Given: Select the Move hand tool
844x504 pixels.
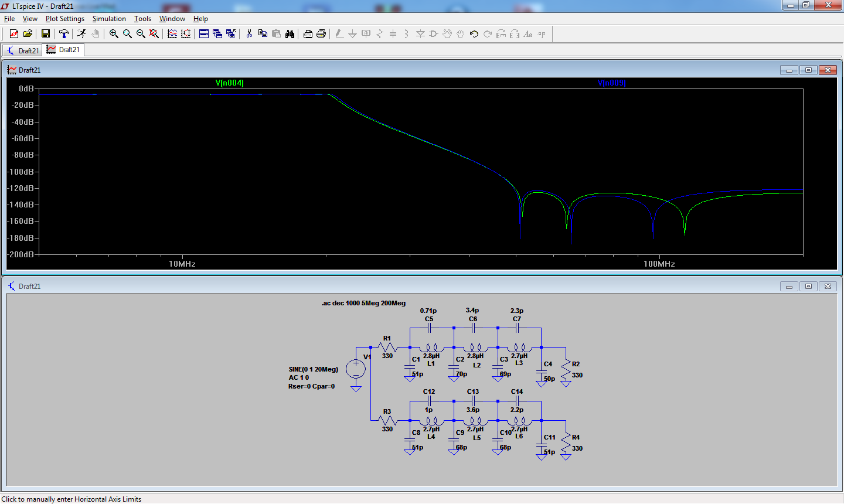Looking at the screenshot, I should 447,34.
